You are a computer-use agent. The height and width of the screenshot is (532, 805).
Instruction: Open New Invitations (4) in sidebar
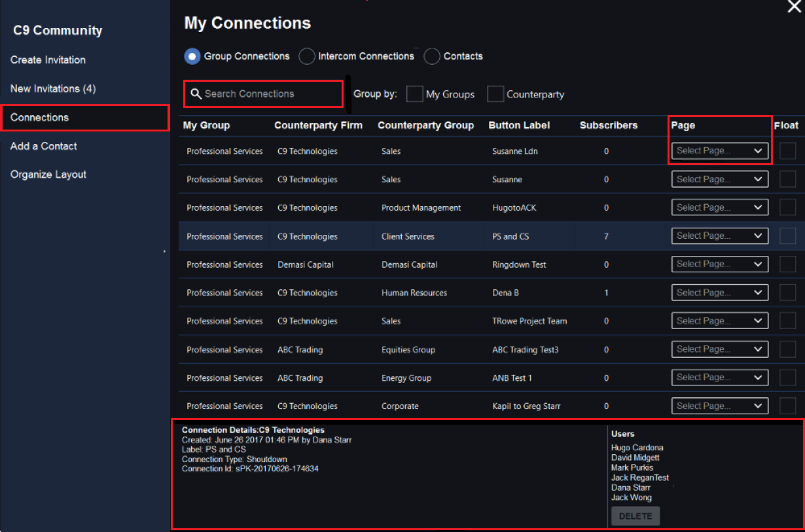[53, 89]
